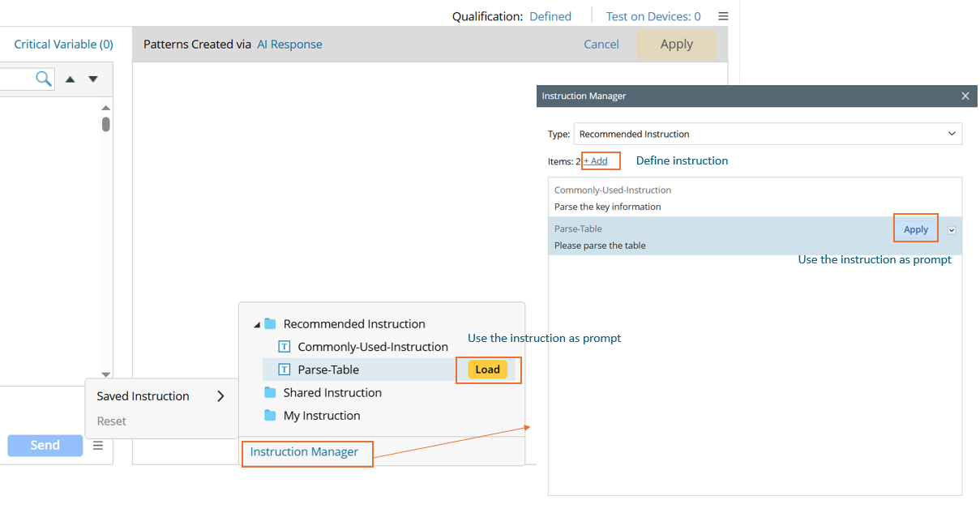This screenshot has width=980, height=517.
Task: Open the hamburger menu beside Send
Action: tap(98, 446)
